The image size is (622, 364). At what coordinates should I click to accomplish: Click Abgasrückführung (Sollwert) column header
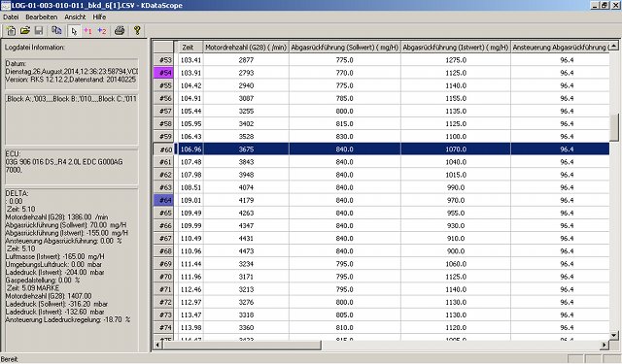point(345,48)
